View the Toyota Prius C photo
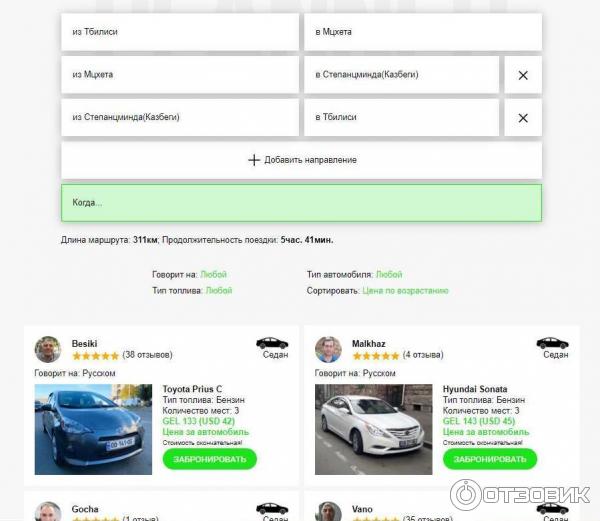This screenshot has height=521, width=600. click(93, 429)
